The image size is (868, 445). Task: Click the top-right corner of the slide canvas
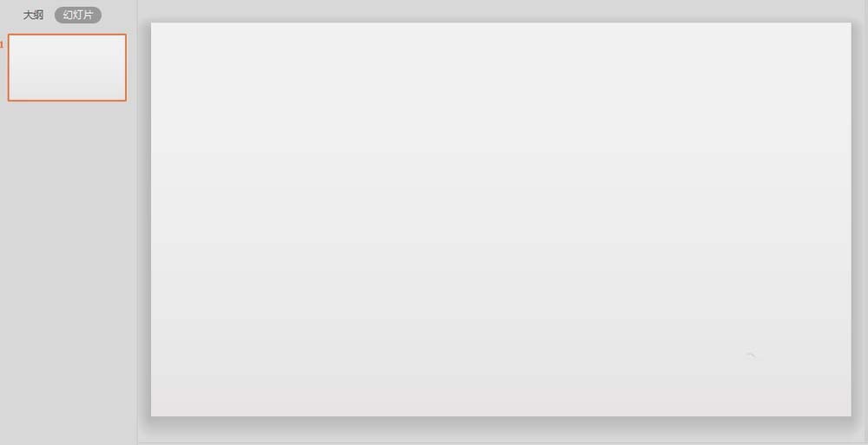point(851,23)
